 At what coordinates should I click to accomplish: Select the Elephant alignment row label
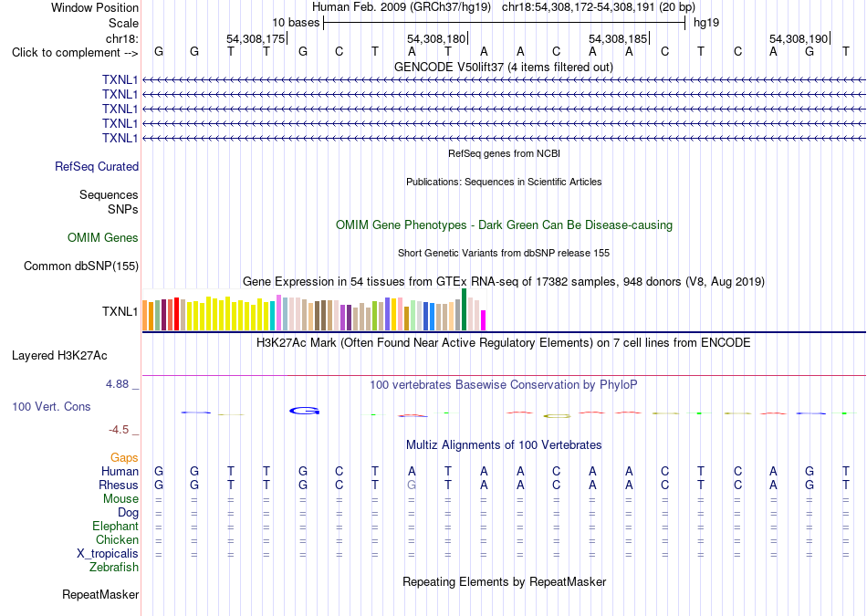coord(116,526)
